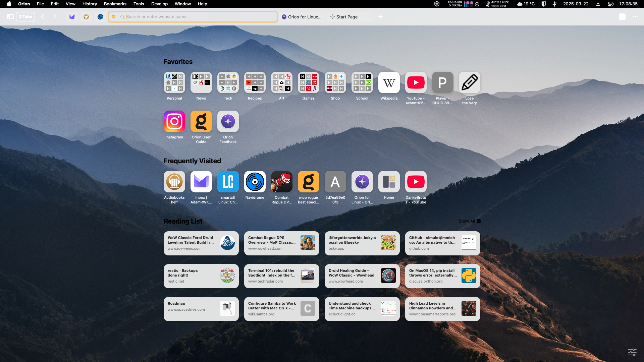
Task: Open Instagram from Favorites
Action: 174,121
